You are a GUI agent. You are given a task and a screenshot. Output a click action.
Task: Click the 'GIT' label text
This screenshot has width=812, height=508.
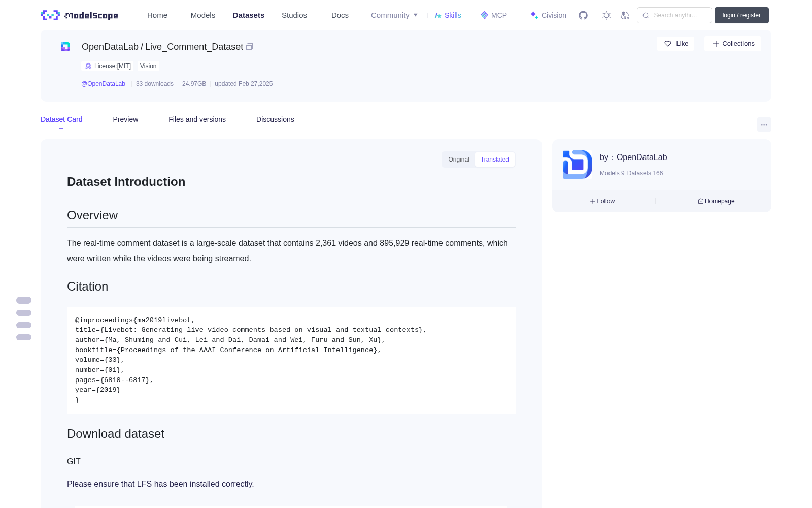pos(74,461)
